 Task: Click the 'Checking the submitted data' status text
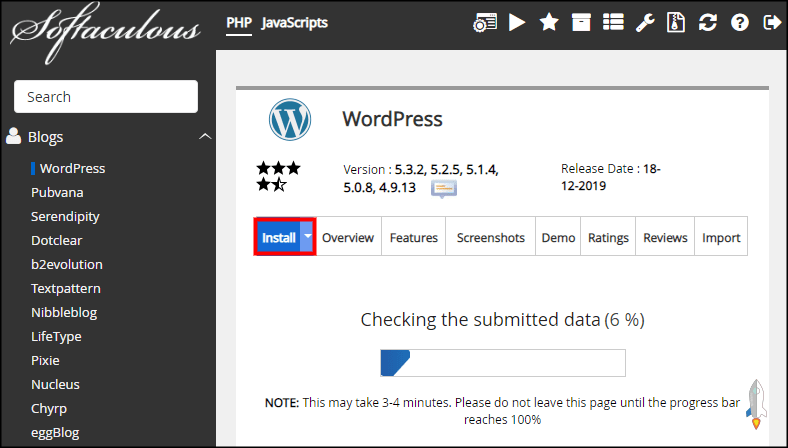coord(503,320)
